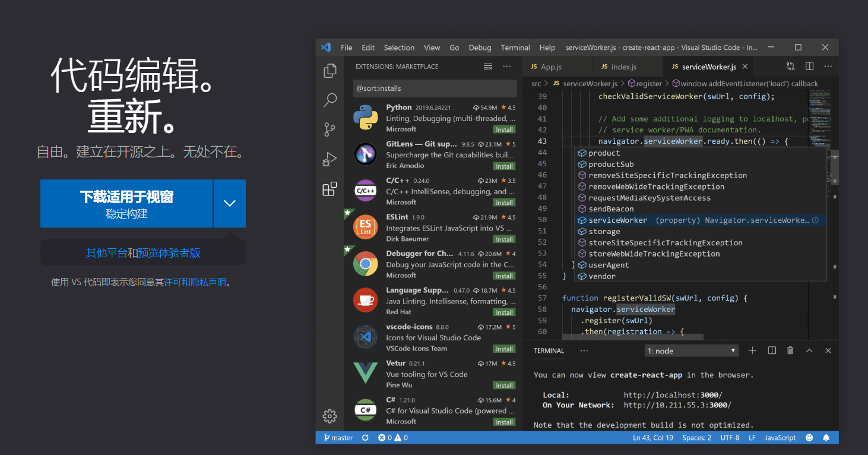Click the Vetur extension logo

click(x=366, y=373)
